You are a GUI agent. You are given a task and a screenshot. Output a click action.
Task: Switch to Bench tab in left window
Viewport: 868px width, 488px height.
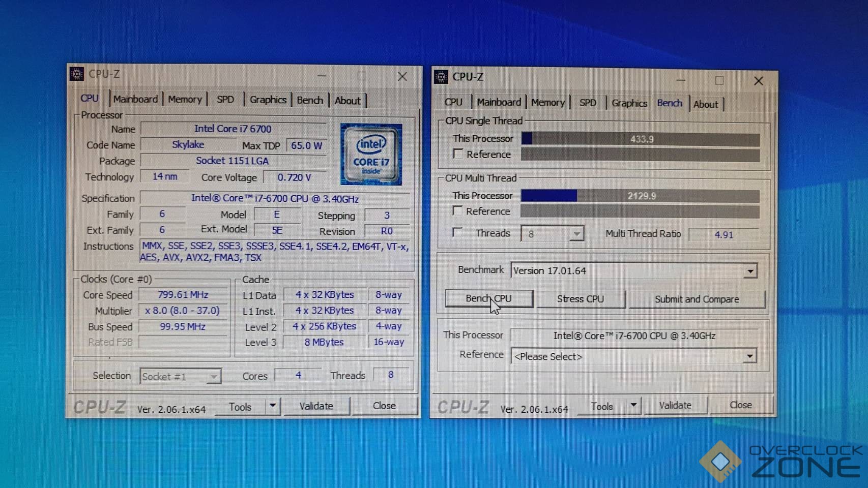[x=310, y=100]
